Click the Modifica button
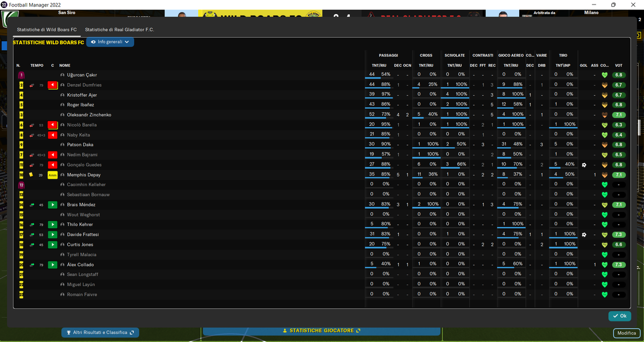Image resolution: width=644 pixels, height=342 pixels. point(627,333)
